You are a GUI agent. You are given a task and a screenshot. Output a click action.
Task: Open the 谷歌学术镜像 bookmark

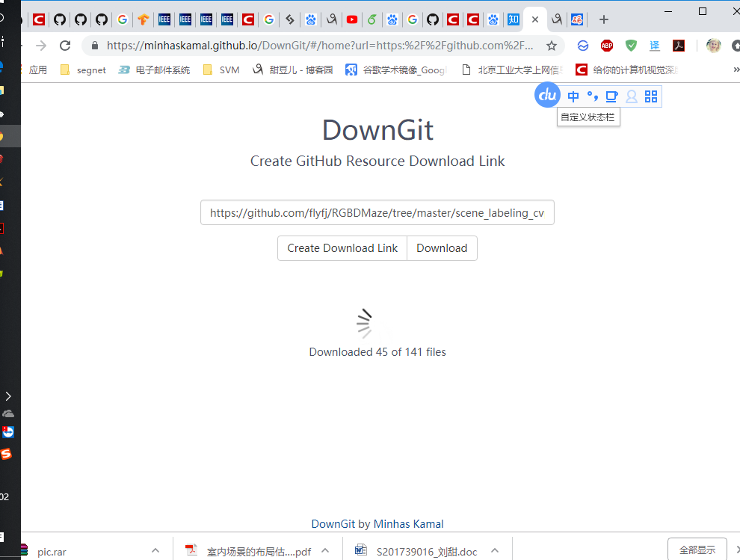click(396, 70)
